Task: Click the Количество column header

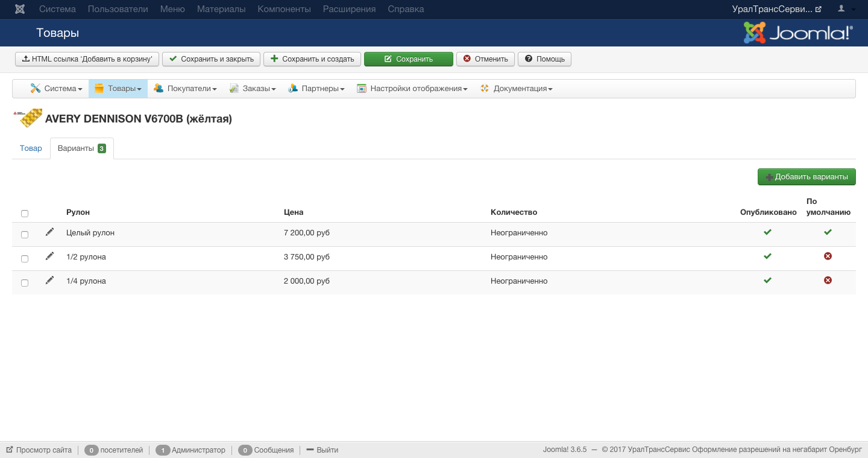Action: [514, 212]
